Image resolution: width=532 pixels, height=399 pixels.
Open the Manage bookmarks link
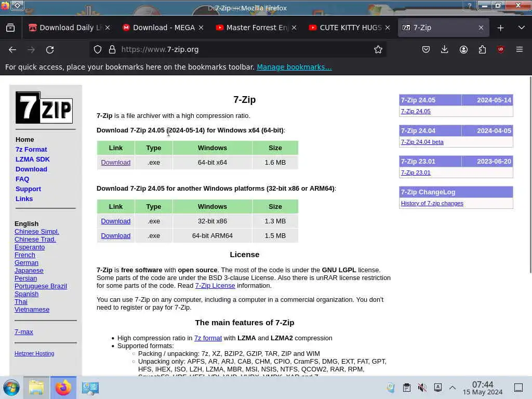pos(294,67)
